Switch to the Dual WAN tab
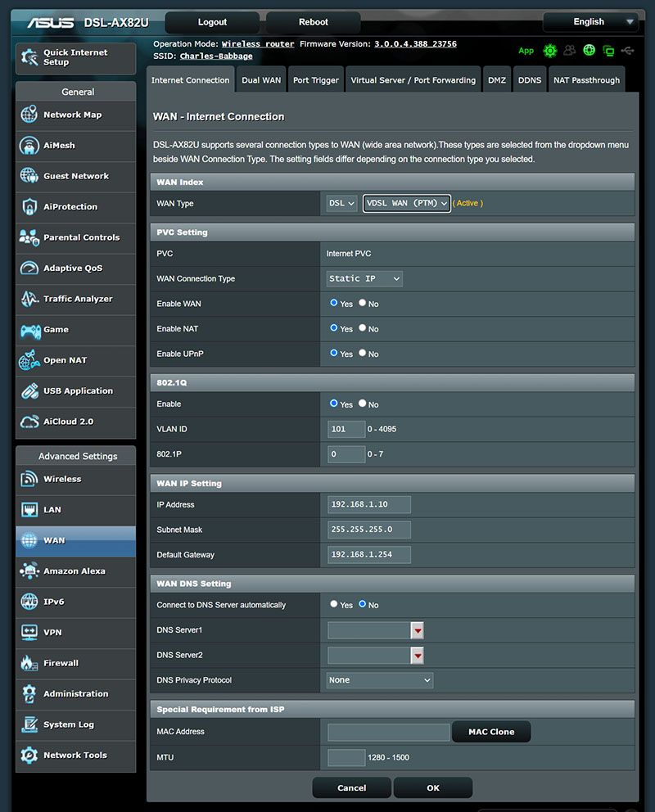Image resolution: width=655 pixels, height=812 pixels. point(261,79)
